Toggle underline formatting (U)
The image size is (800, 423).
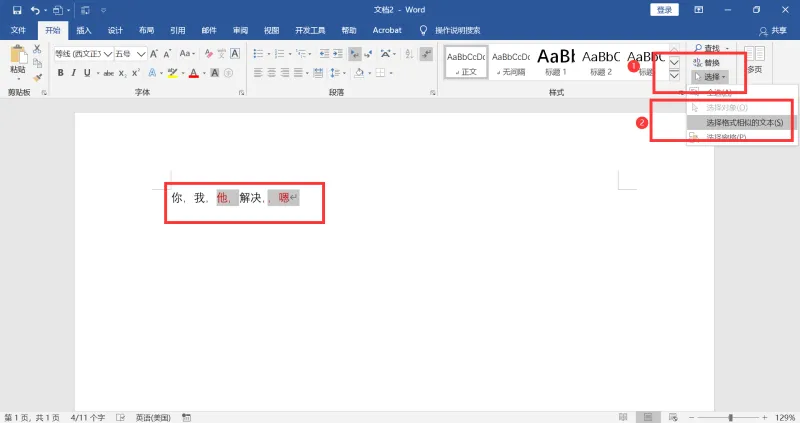click(87, 73)
